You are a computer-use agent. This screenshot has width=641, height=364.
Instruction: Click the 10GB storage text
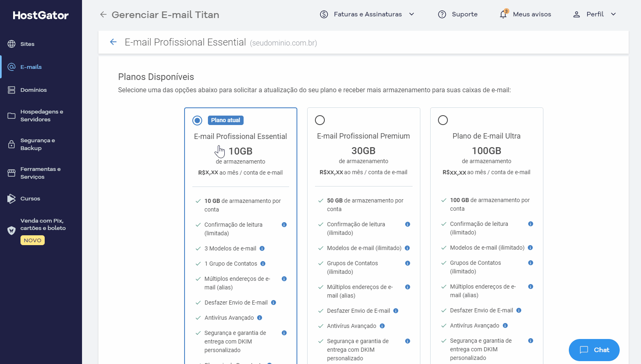click(240, 151)
